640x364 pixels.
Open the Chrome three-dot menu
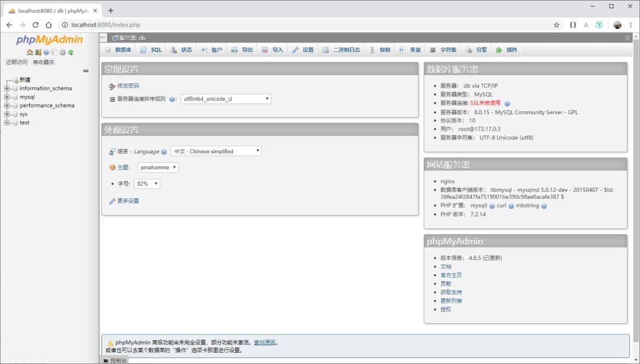point(631,25)
